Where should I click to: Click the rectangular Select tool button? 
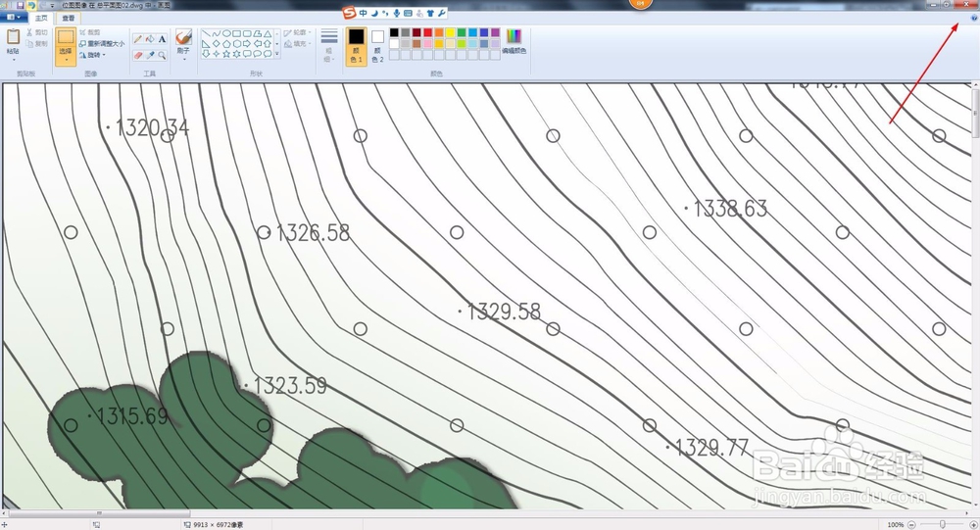coord(66,37)
